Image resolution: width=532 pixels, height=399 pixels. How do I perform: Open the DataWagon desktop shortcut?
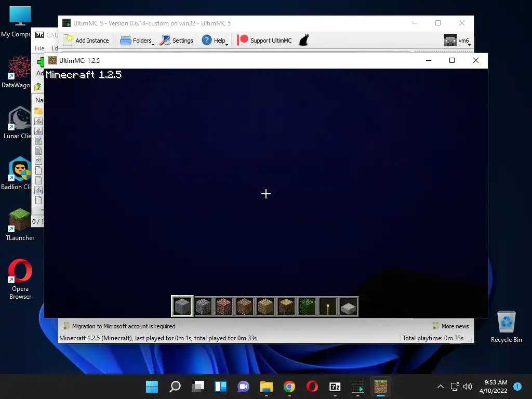pyautogui.click(x=19, y=72)
